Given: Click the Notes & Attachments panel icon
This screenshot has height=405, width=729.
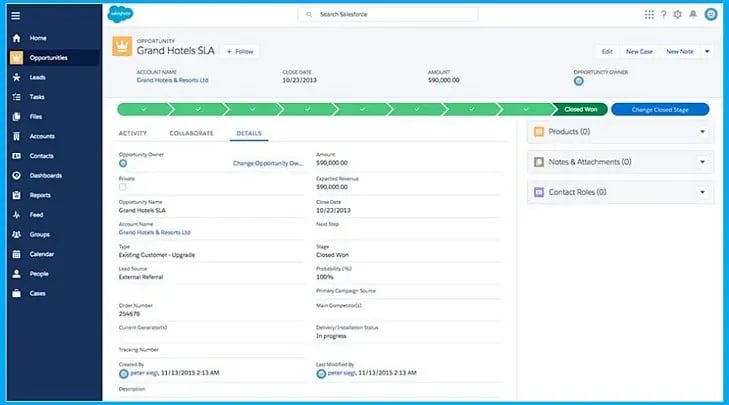Looking at the screenshot, I should 539,162.
